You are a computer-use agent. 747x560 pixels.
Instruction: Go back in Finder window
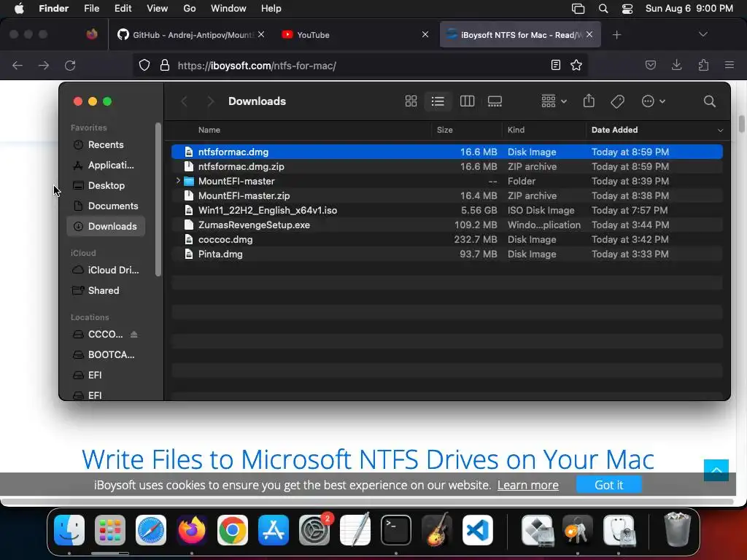pos(185,101)
